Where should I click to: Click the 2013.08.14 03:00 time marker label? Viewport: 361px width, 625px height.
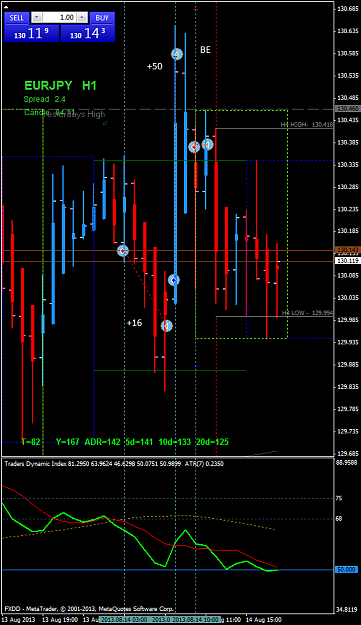point(124,620)
